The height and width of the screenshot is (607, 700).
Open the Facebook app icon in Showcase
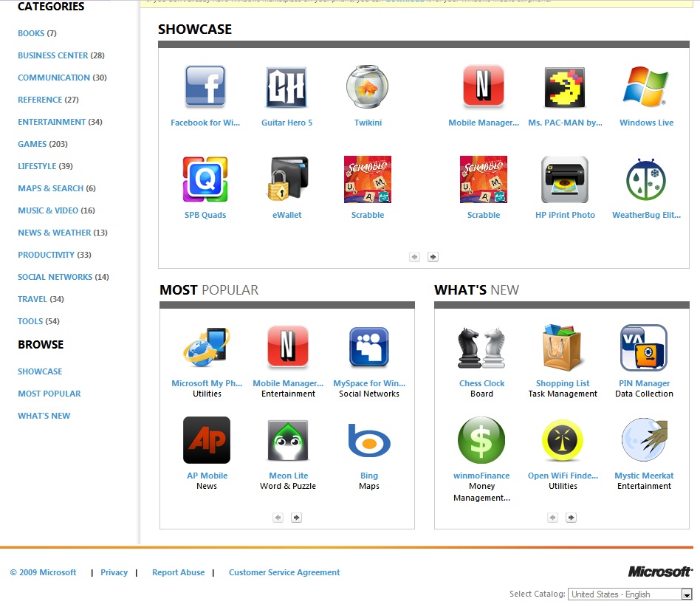click(x=205, y=87)
